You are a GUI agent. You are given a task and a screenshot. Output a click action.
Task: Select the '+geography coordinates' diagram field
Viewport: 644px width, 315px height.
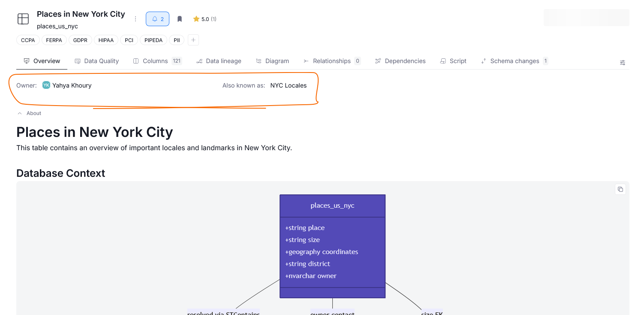pyautogui.click(x=322, y=252)
